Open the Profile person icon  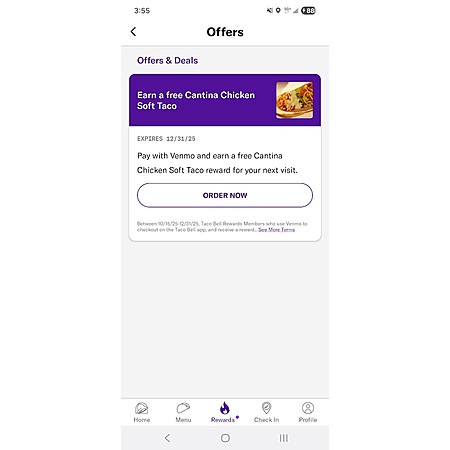tap(308, 408)
